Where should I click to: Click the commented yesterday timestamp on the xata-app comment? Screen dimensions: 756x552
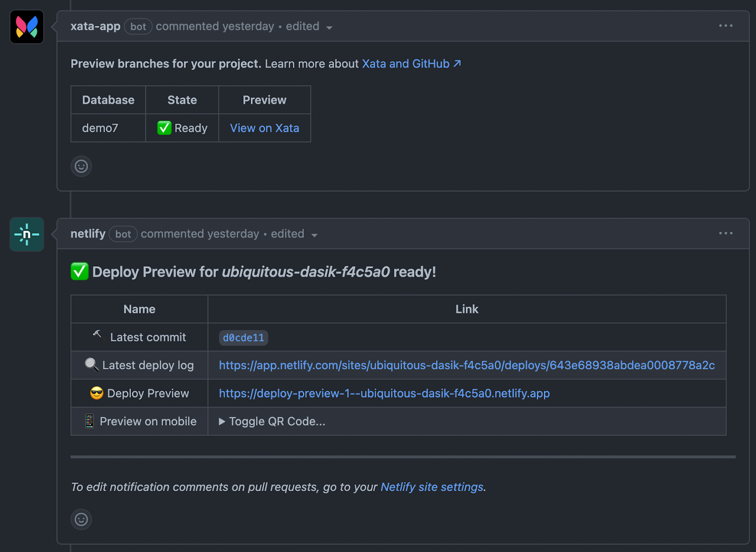coord(215,26)
